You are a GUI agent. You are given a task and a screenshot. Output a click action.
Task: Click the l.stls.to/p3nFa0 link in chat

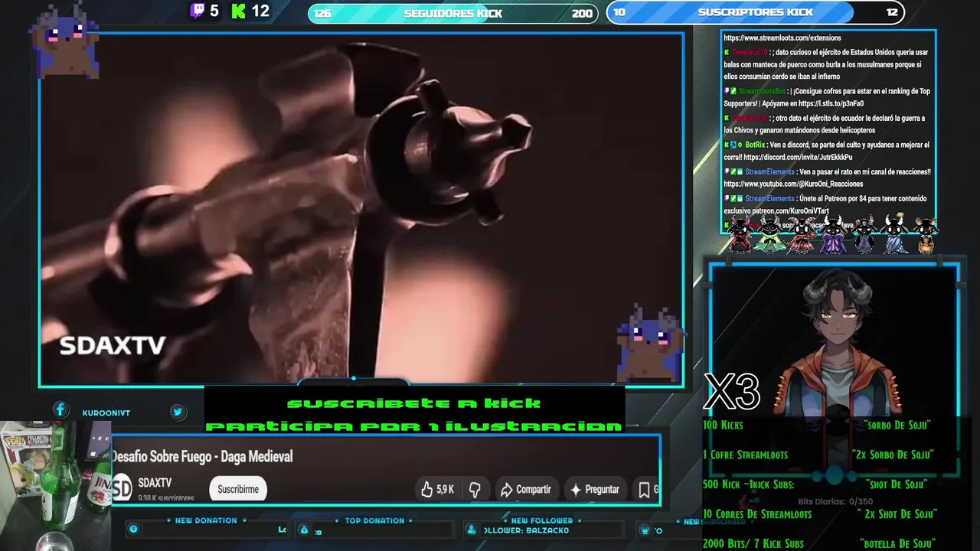(831, 103)
